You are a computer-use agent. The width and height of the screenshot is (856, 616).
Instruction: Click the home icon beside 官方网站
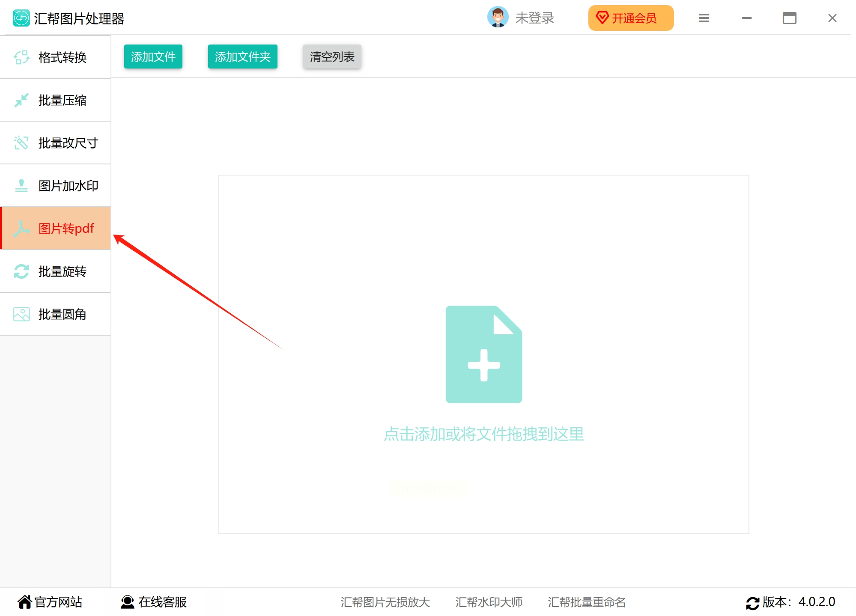(24, 602)
